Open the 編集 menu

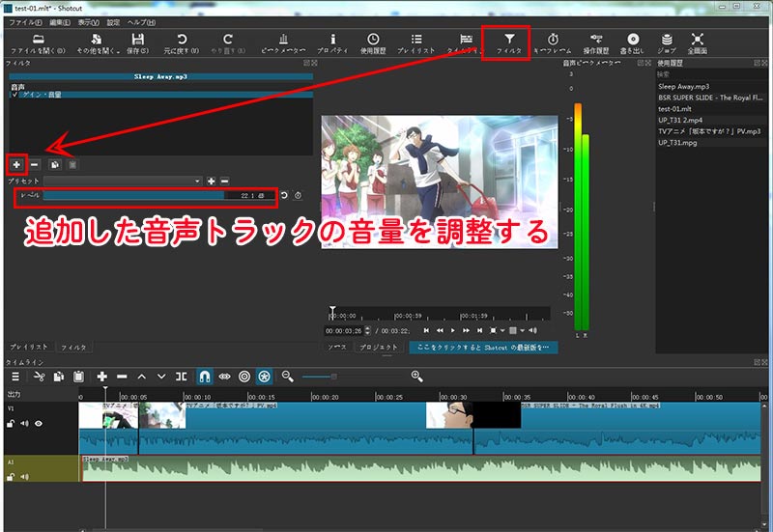[x=60, y=22]
